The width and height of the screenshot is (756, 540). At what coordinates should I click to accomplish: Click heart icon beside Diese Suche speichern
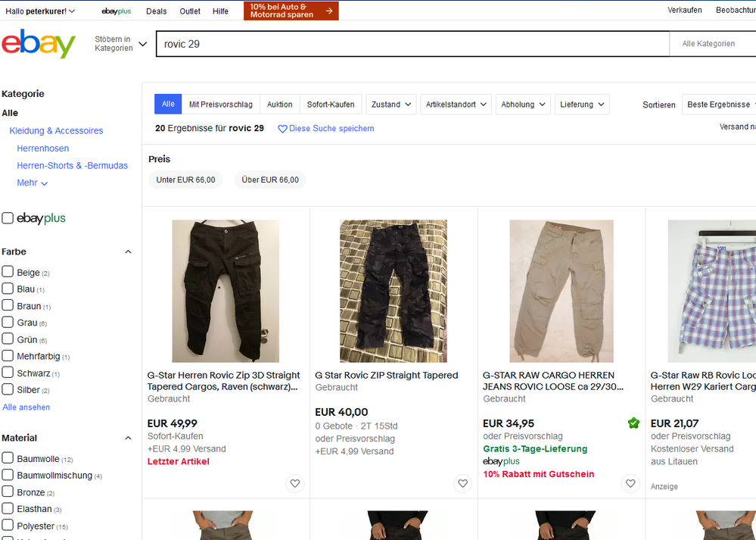click(x=282, y=129)
